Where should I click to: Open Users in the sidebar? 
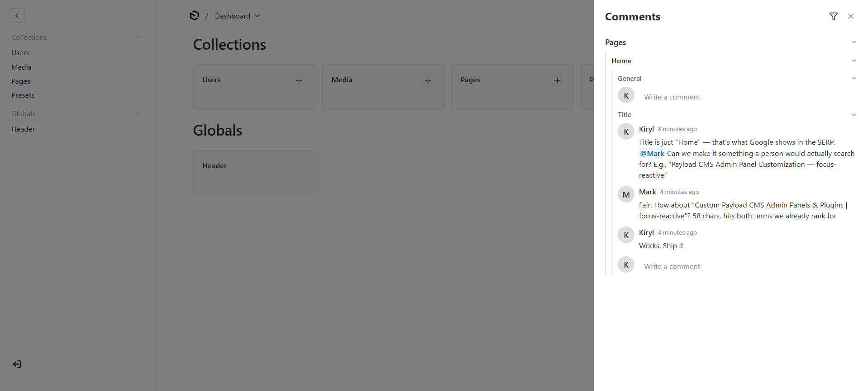coord(20,53)
